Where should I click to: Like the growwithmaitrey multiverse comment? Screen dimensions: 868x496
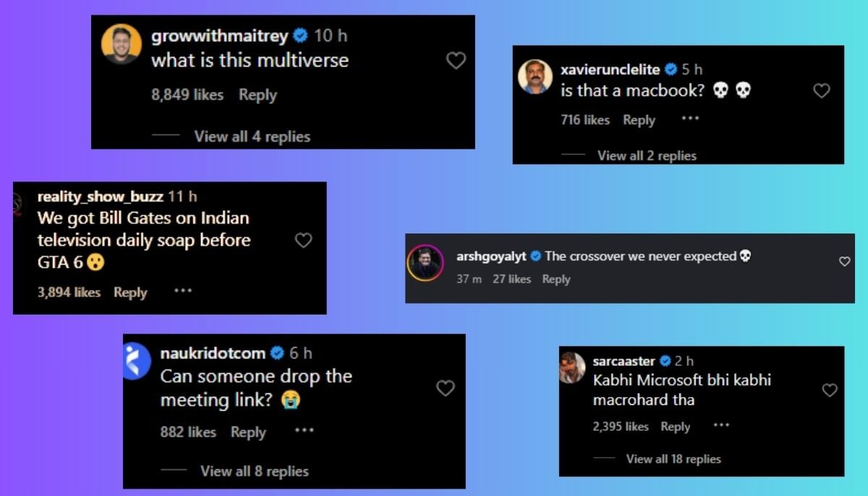pos(456,61)
